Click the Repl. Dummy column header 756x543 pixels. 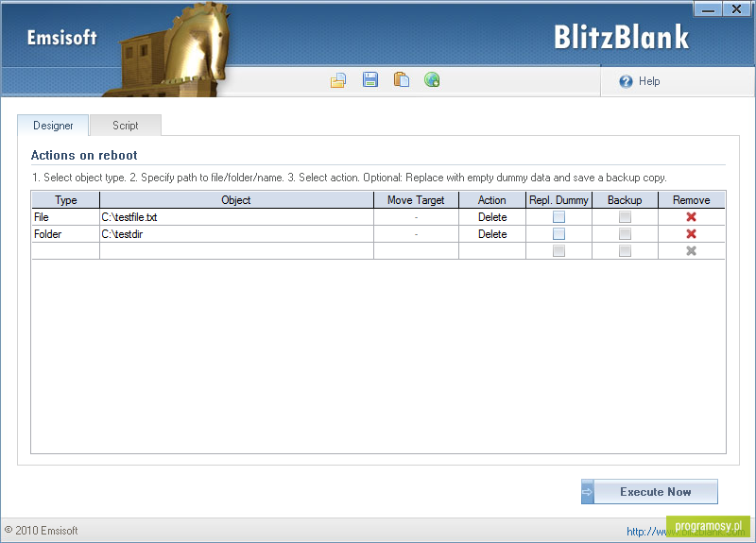[558, 200]
